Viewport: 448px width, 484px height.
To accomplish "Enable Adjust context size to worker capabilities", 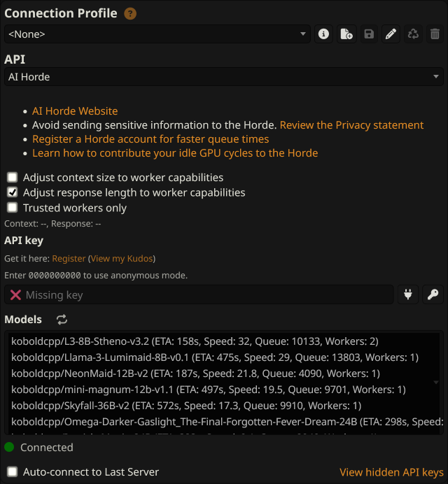I will (x=13, y=177).
